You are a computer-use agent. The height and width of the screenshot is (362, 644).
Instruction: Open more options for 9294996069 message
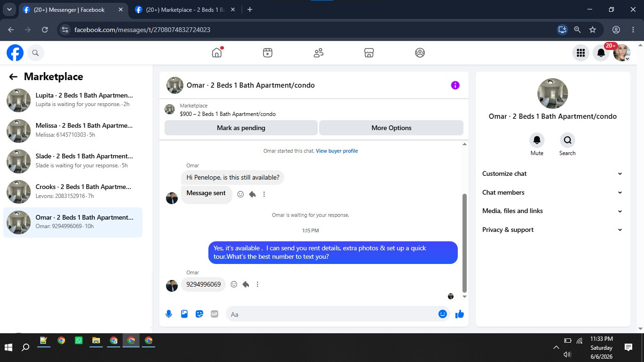point(257,284)
